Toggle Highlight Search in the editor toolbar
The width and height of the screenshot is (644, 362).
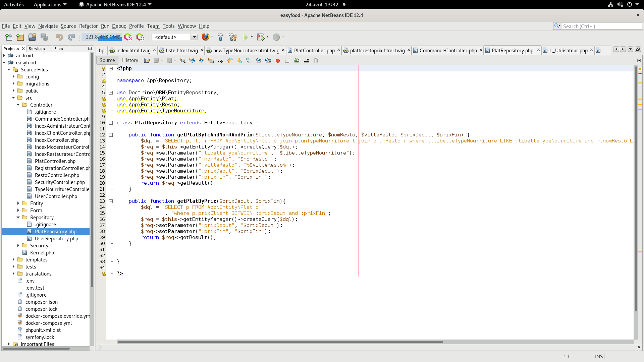211,61
